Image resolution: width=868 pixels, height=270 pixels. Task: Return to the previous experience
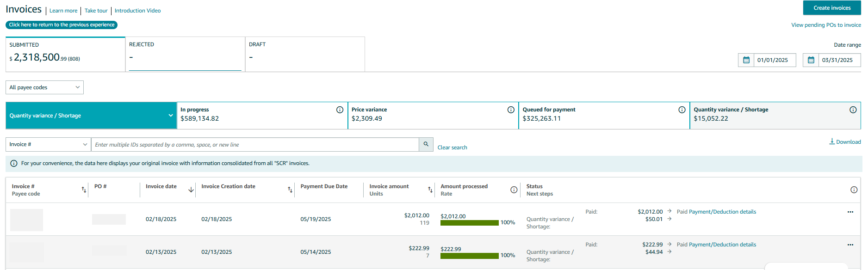(62, 25)
